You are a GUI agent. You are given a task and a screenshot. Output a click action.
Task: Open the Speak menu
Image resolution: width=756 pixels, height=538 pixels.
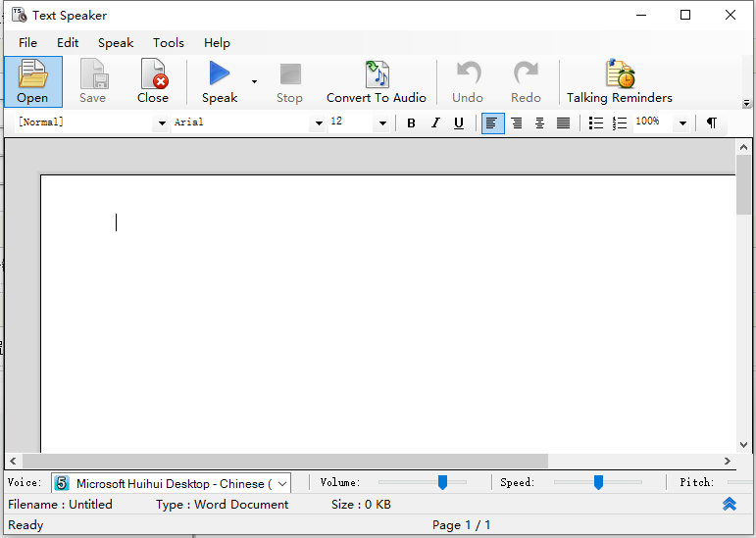click(116, 43)
